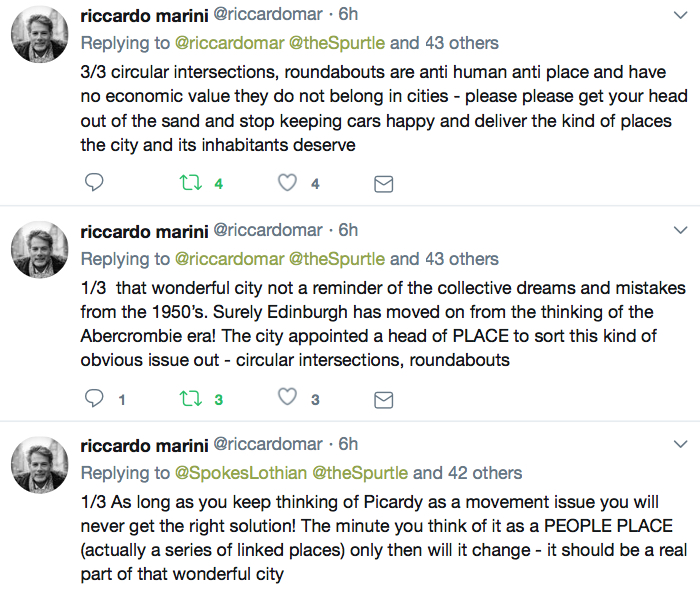Send the 3/3 tweet via direct message
This screenshot has height=595, width=700.
(x=383, y=184)
